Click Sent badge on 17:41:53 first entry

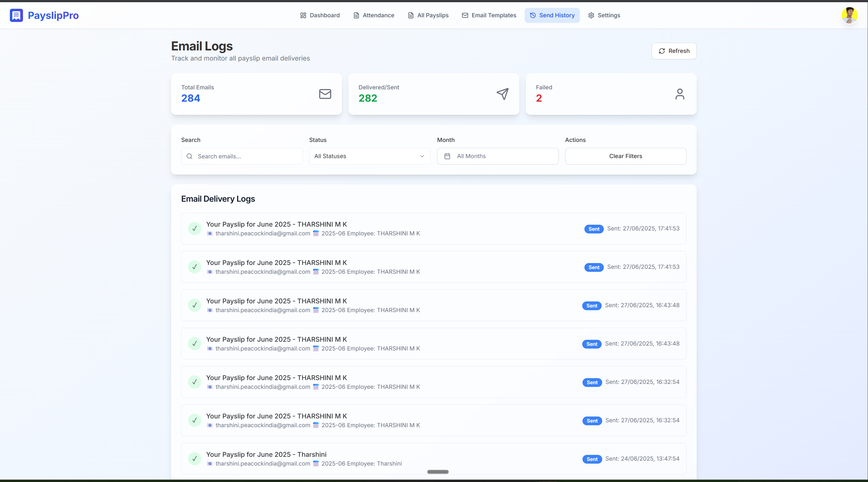coord(594,229)
